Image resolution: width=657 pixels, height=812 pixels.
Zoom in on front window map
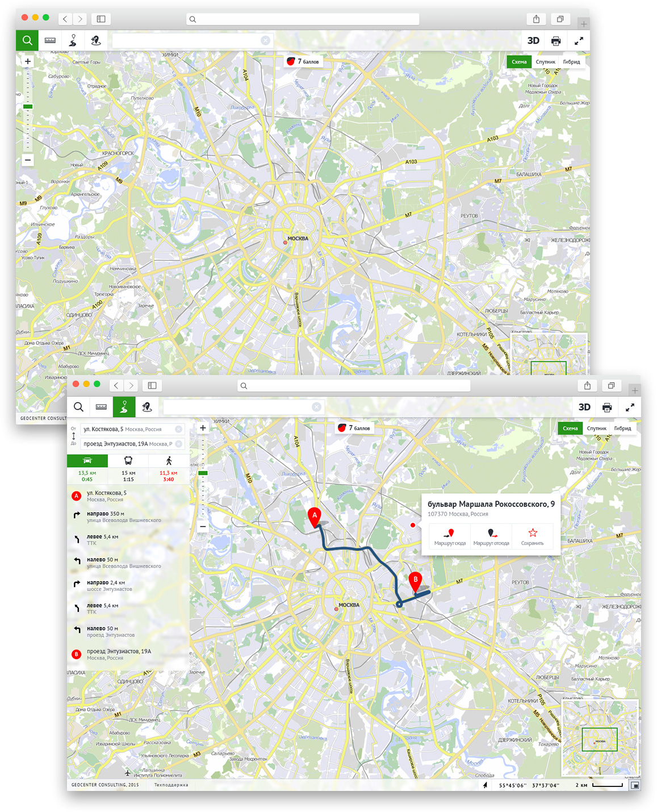[x=203, y=428]
